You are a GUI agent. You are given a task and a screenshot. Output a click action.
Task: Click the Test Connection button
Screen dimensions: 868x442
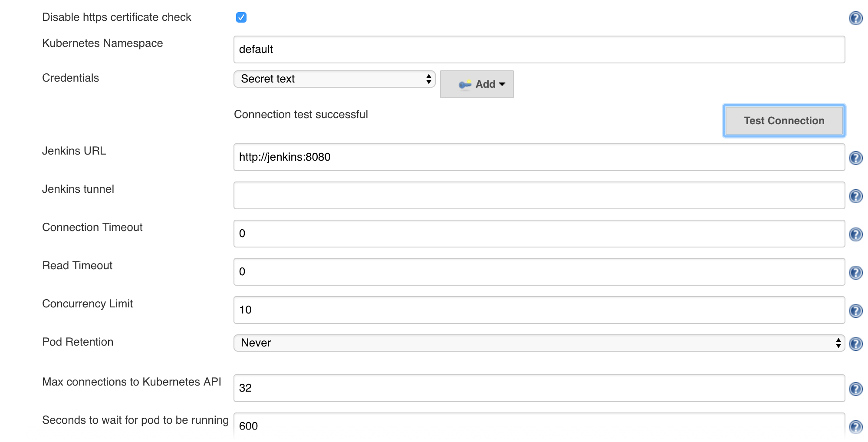point(784,121)
